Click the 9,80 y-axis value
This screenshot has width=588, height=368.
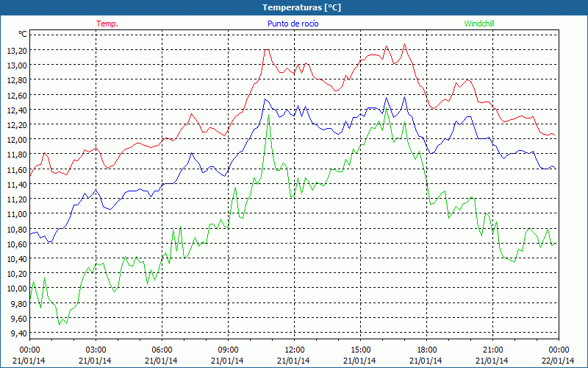tap(19, 303)
